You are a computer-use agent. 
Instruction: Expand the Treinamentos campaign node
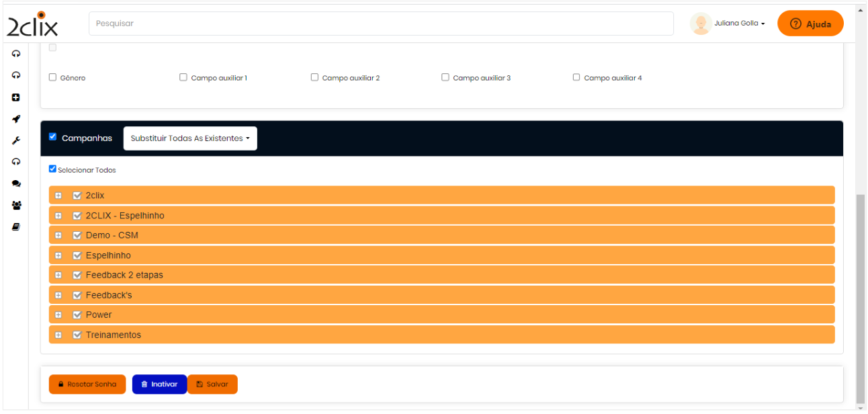click(x=58, y=335)
